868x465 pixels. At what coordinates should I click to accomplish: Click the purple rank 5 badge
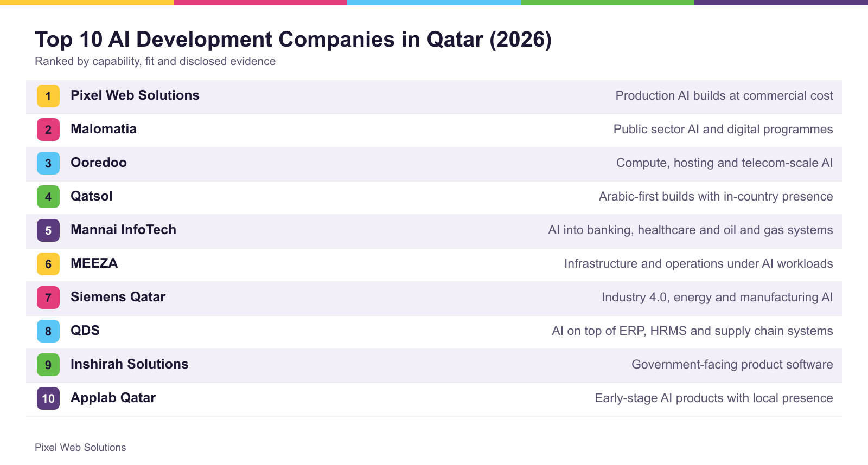48,230
